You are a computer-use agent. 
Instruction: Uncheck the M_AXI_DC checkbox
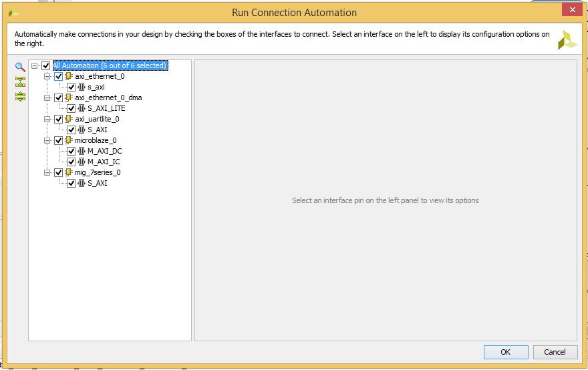pyautogui.click(x=71, y=151)
